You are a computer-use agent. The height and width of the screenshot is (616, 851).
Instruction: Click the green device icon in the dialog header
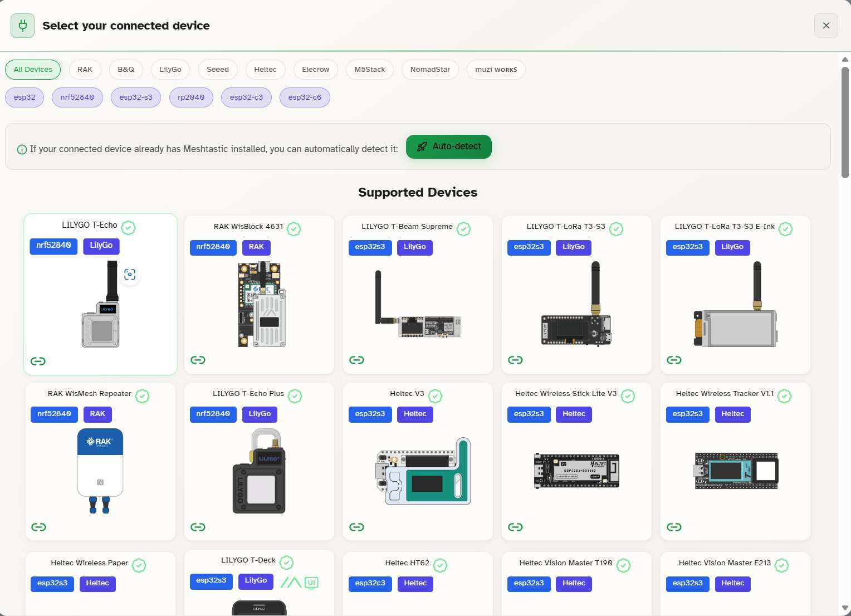pos(22,25)
